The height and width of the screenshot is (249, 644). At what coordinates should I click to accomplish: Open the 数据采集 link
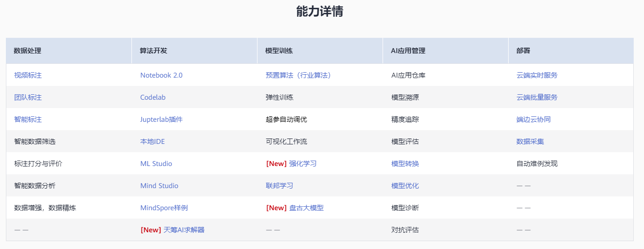(530, 141)
